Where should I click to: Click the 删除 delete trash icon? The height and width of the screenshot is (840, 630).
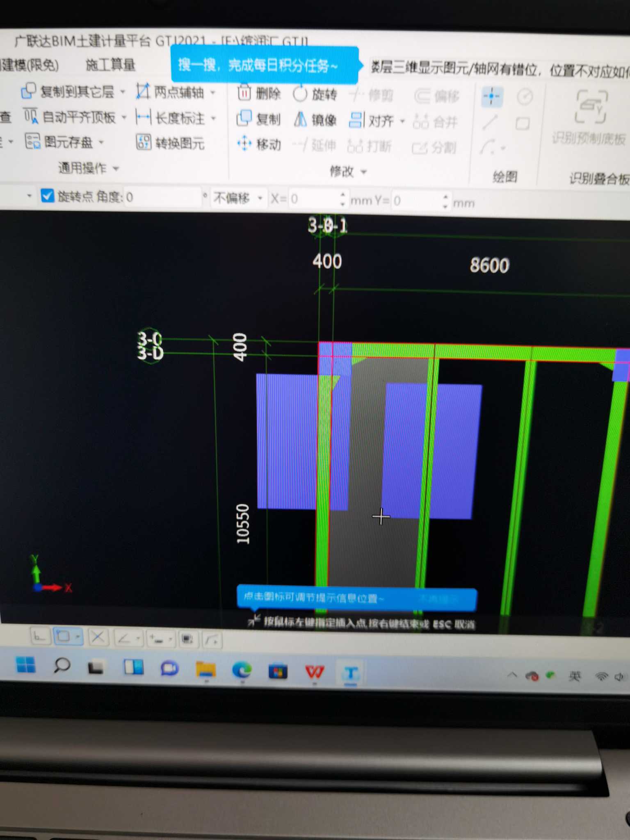244,93
